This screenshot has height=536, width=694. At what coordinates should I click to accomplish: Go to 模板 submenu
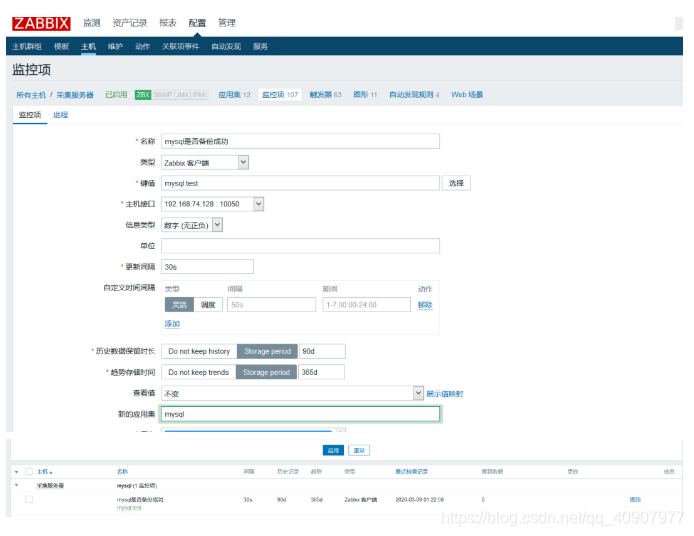pyautogui.click(x=62, y=46)
